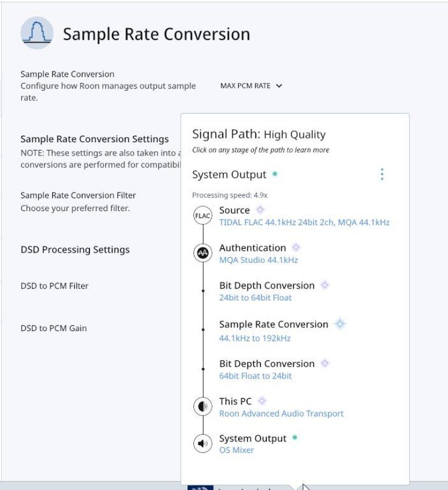Open the MAX PCM RATE dropdown
Screen dimensions: 448x490
(x=251, y=85)
